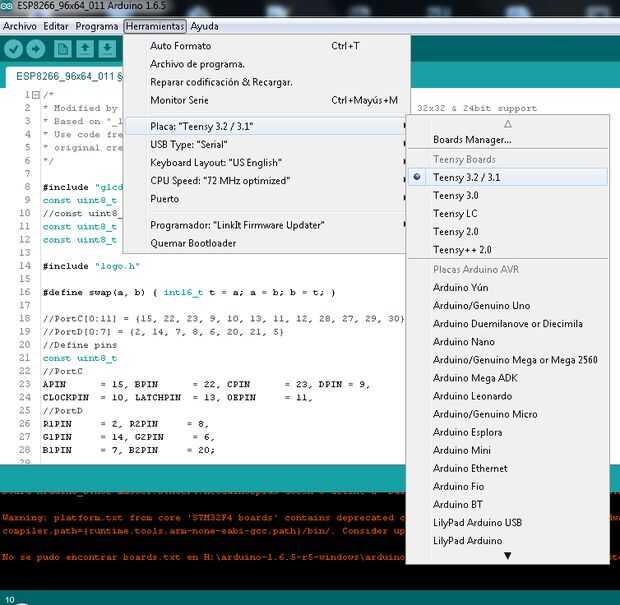Click line with G1PIN = 14
The image size is (620, 605).
[129, 437]
